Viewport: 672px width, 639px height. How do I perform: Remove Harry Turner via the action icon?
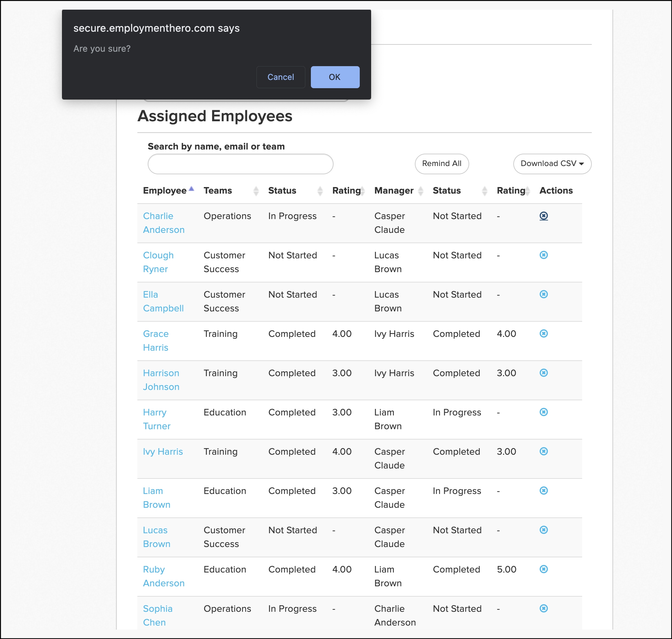(544, 412)
